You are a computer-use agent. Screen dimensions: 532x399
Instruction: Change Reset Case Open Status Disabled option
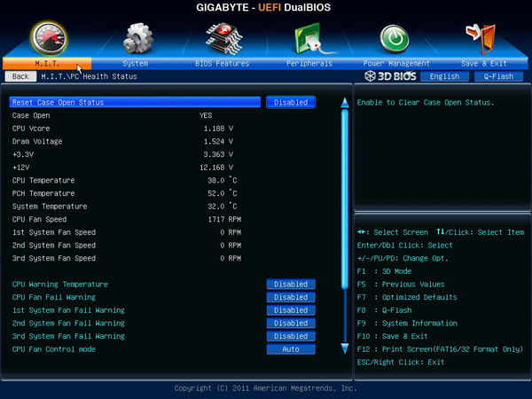[291, 102]
